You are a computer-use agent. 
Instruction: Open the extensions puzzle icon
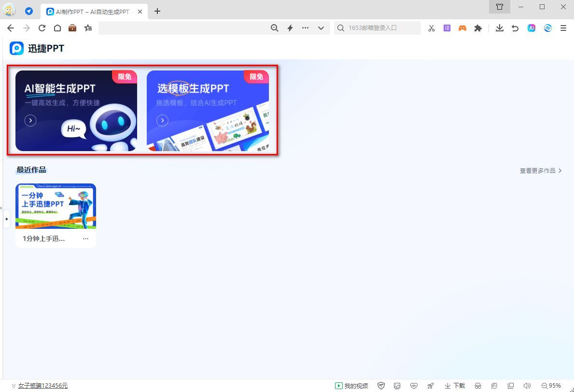click(478, 28)
